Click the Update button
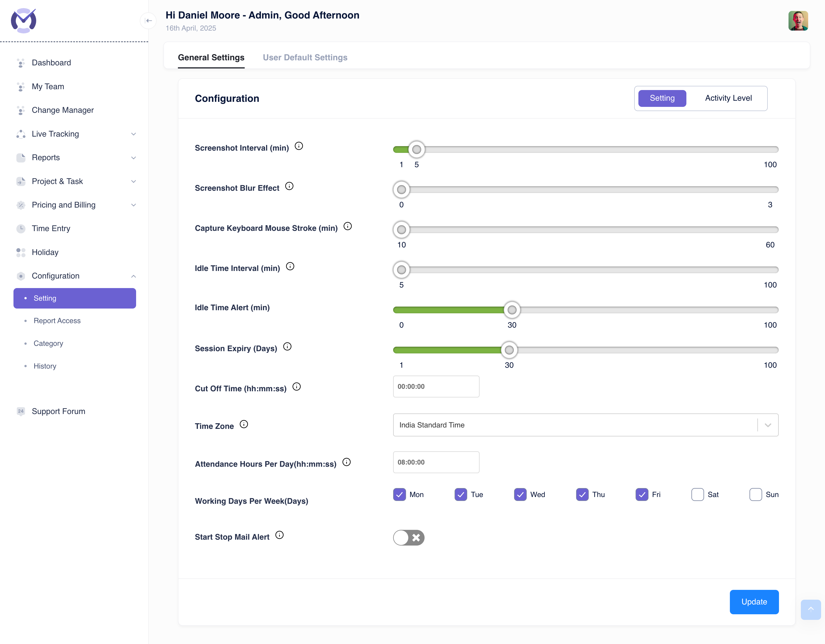825x644 pixels. [x=754, y=602]
